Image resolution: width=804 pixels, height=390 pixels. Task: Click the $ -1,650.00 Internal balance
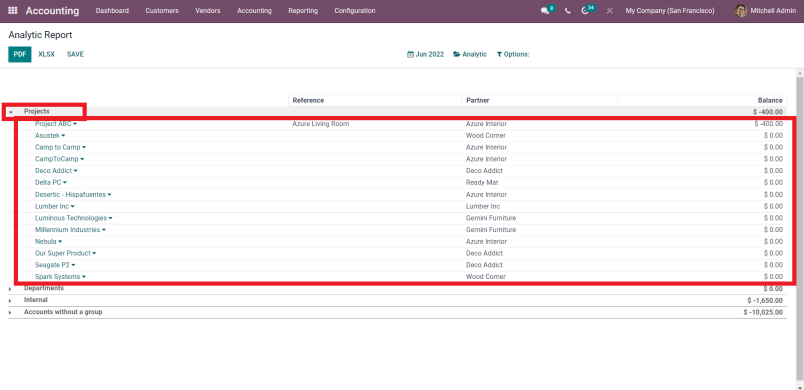click(765, 300)
